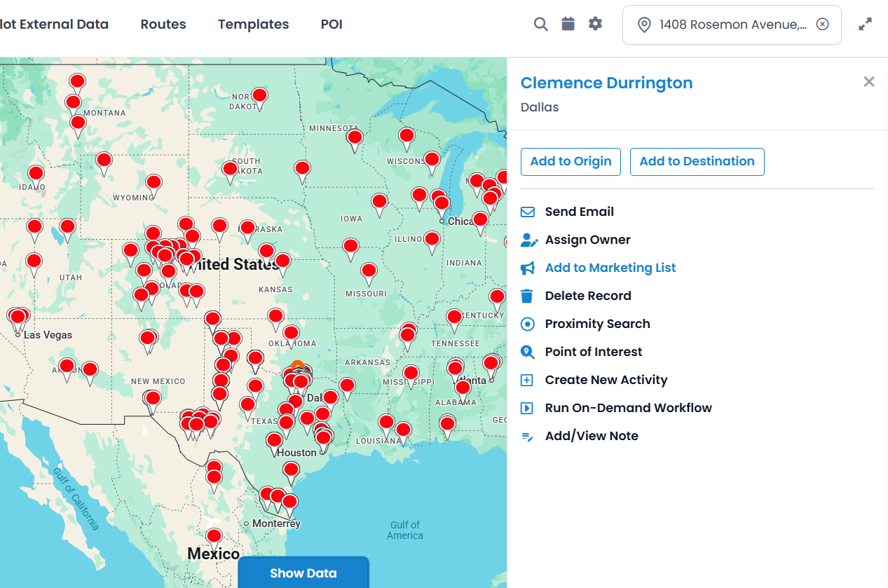Click the Create New Activity plus icon
This screenshot has height=588, width=888.
click(x=528, y=380)
